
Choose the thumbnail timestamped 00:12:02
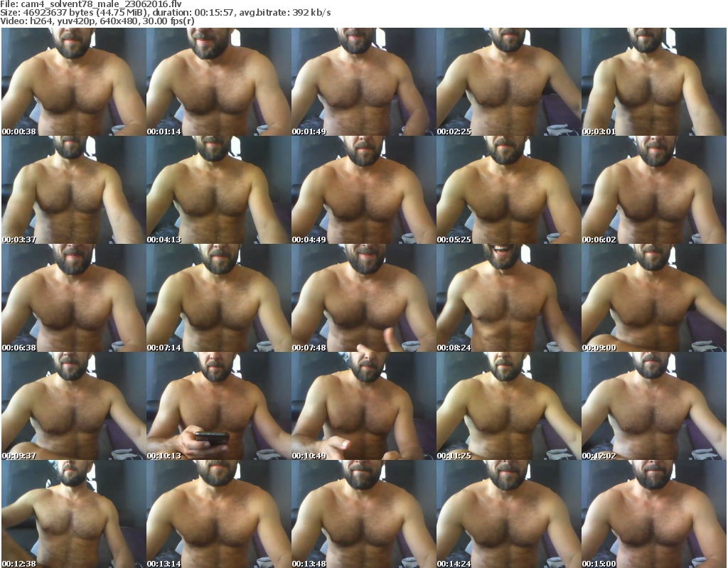click(x=654, y=406)
